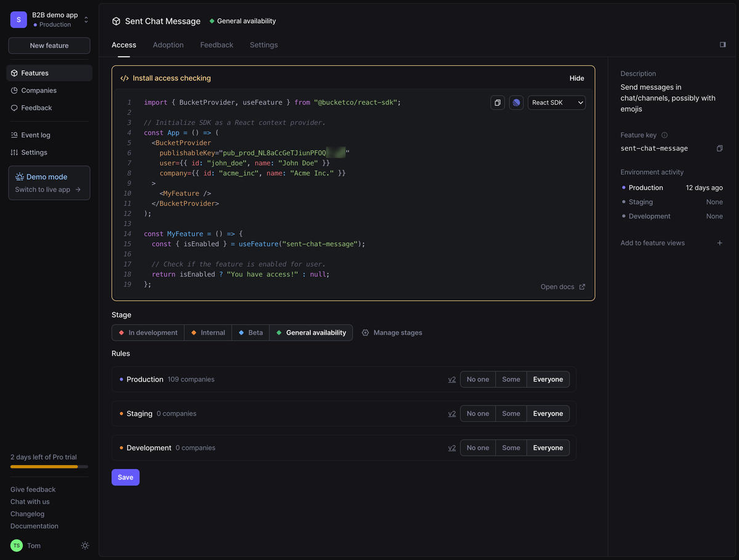The image size is (739, 560).
Task: Copy the code snippet to clipboard
Action: coord(498,103)
